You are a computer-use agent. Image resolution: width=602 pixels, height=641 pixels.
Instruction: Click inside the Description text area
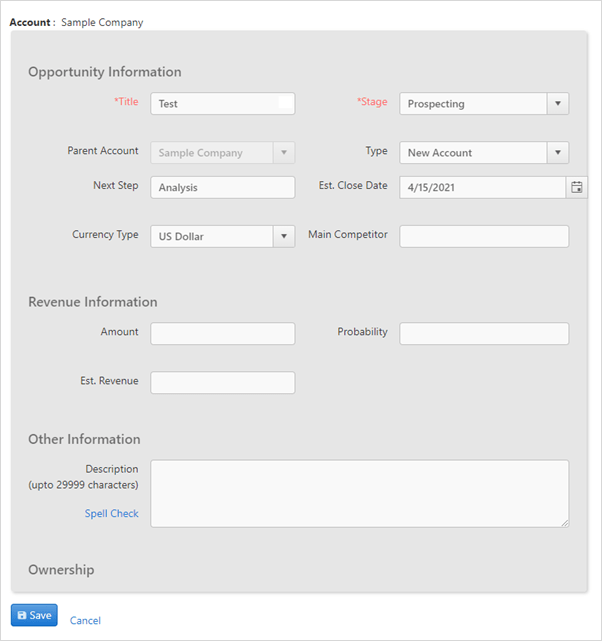point(360,493)
